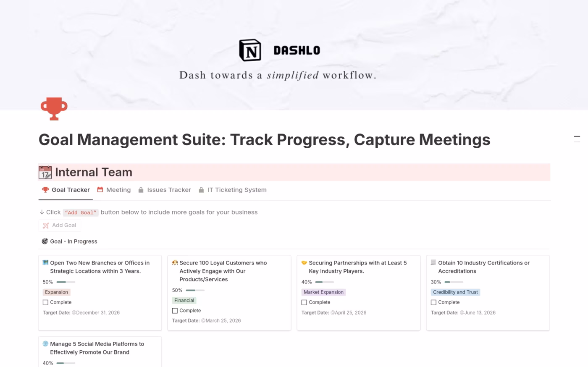Image resolution: width=588 pixels, height=367 pixels.
Task: Click the 'Dash towards a simplified workflow' tagline
Action: click(278, 76)
